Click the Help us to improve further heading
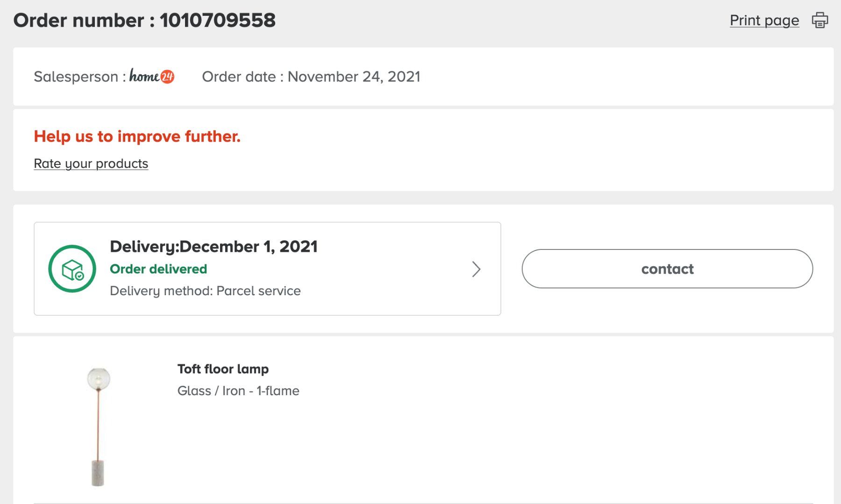This screenshot has width=841, height=504. 137,136
